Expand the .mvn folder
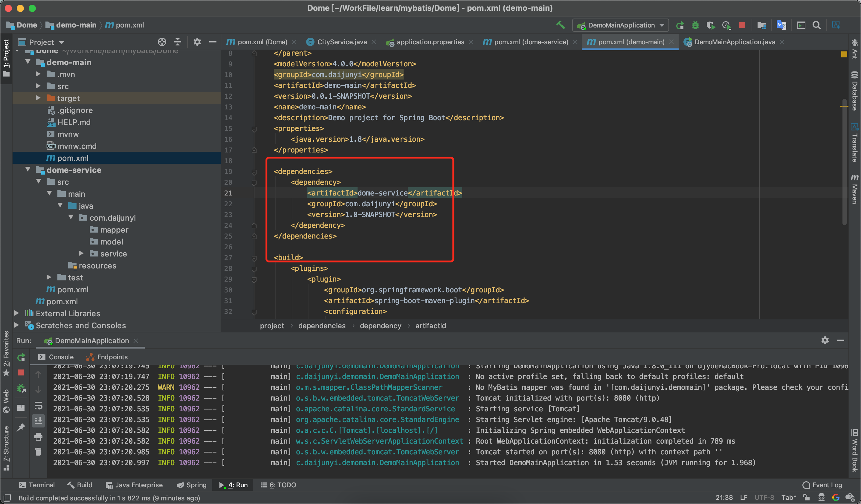The width and height of the screenshot is (861, 504). (38, 74)
